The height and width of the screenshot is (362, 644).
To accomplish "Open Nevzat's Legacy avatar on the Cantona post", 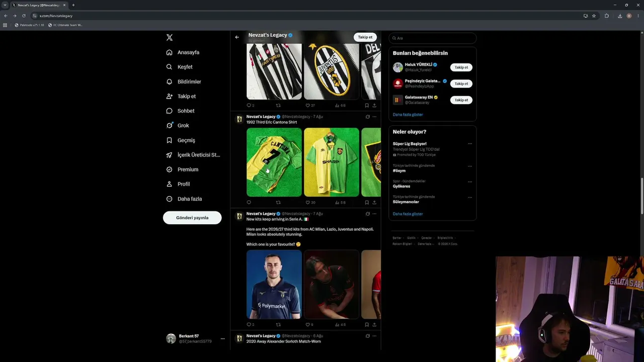I will click(x=239, y=119).
